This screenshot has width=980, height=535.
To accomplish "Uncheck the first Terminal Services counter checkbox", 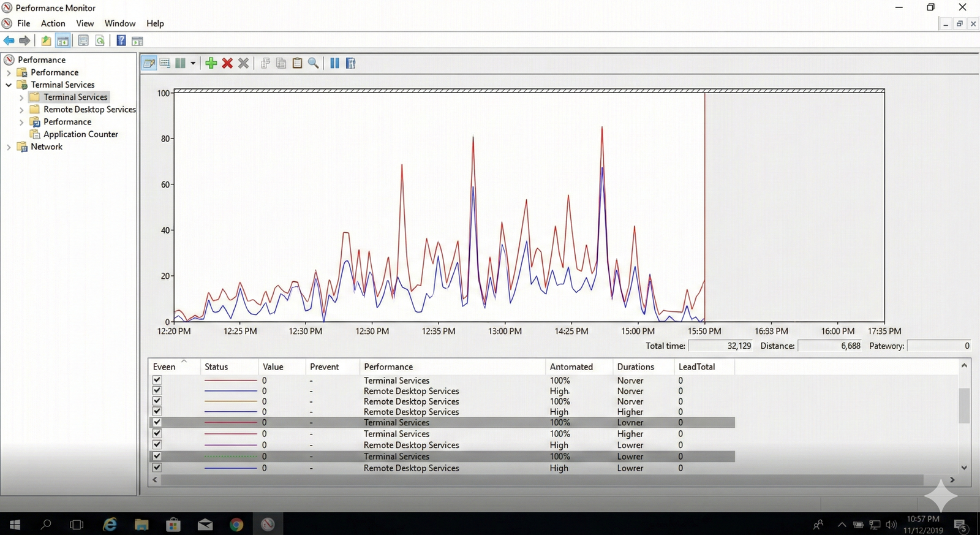I will coord(157,380).
